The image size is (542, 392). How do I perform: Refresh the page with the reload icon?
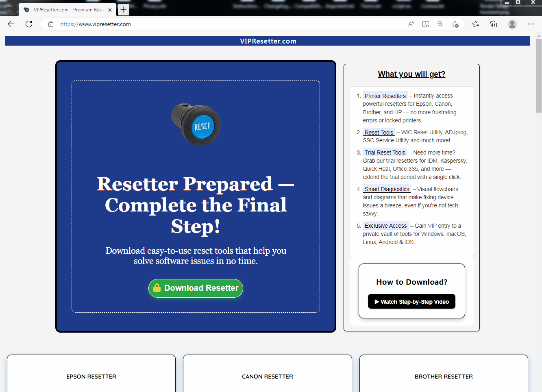[29, 24]
